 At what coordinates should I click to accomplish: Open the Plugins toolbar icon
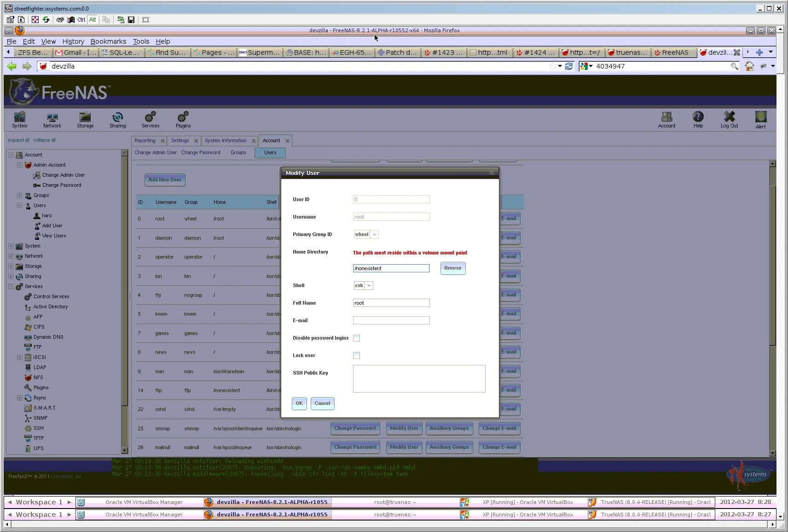pos(183,120)
